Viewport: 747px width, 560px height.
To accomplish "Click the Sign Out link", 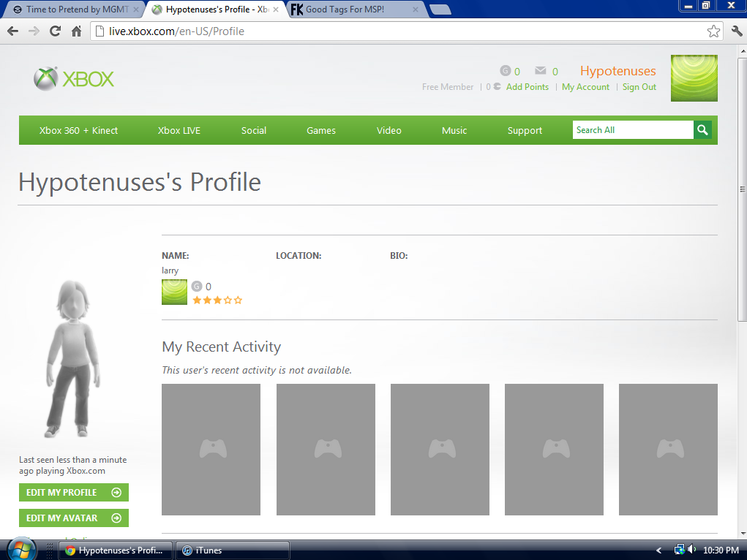I will point(639,87).
